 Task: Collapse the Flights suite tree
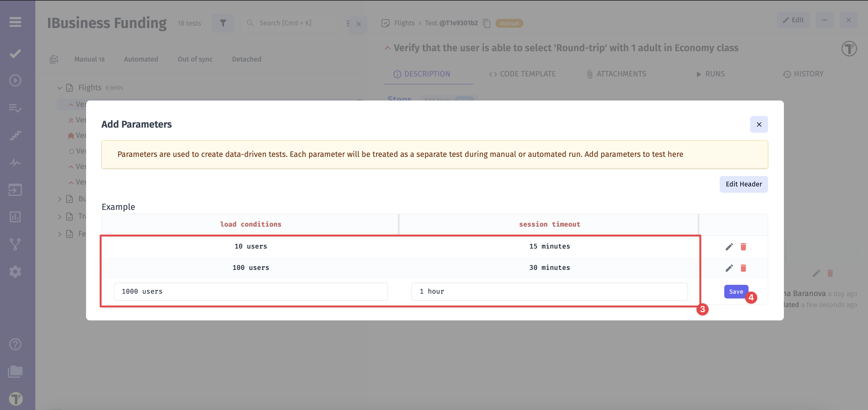tap(60, 88)
